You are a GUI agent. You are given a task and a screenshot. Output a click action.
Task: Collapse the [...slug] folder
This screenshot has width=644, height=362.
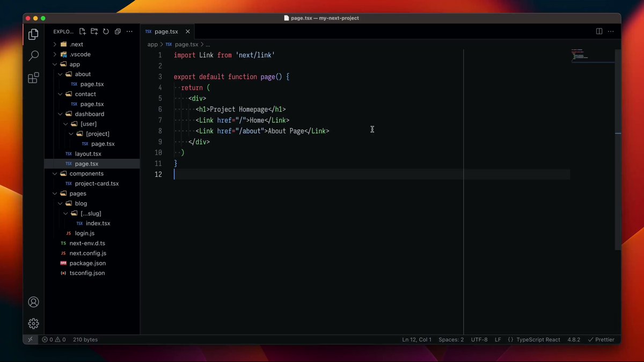tap(92, 213)
